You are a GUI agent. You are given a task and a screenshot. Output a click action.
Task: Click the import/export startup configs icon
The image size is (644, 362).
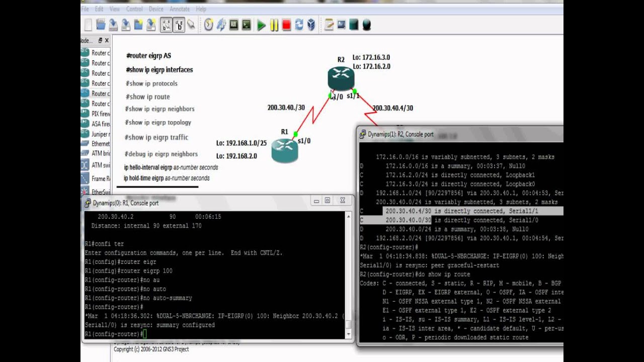click(221, 25)
